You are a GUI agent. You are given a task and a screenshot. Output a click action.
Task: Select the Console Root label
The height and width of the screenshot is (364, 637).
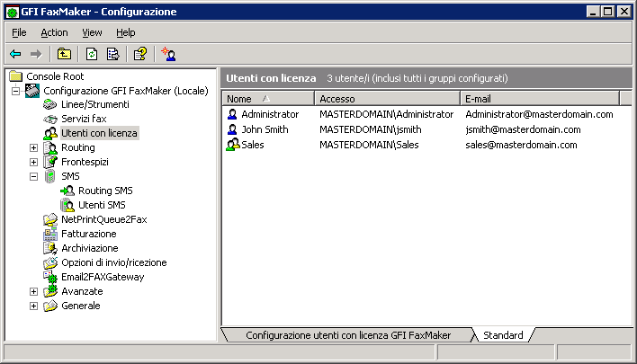click(x=55, y=76)
